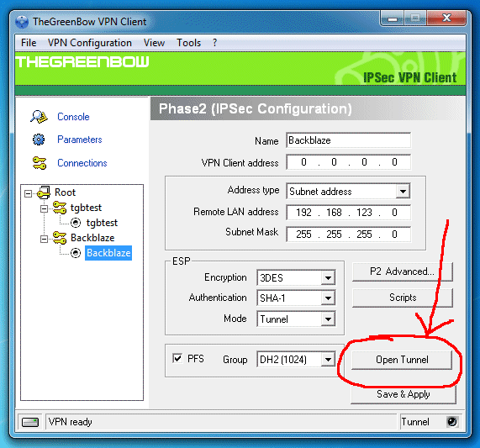Open the File menu
The width and height of the screenshot is (480, 448).
coord(29,43)
